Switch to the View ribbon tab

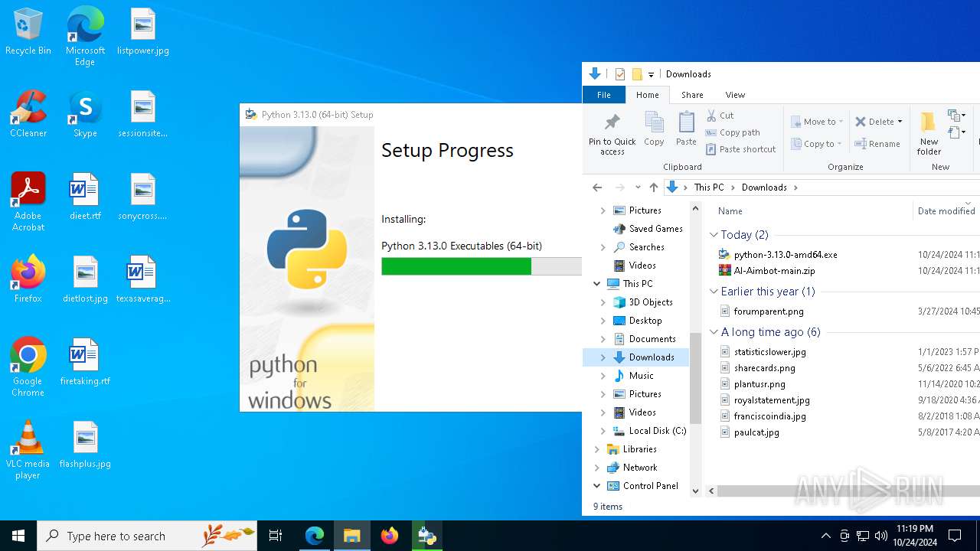coord(735,95)
